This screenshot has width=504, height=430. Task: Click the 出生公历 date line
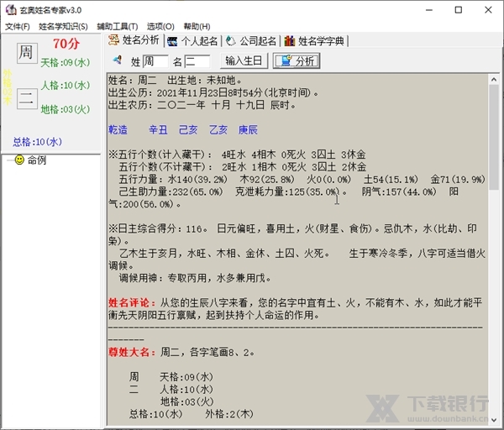pyautogui.click(x=213, y=93)
